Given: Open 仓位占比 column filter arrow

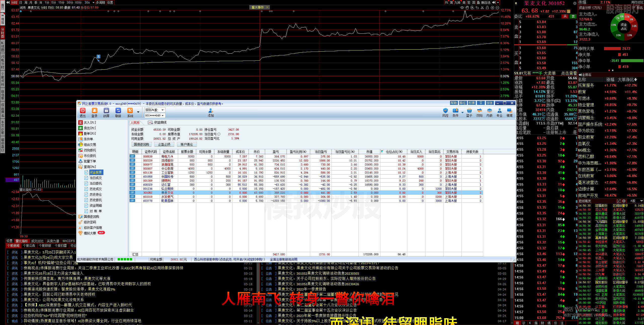Looking at the screenshot, I should coord(382,151).
